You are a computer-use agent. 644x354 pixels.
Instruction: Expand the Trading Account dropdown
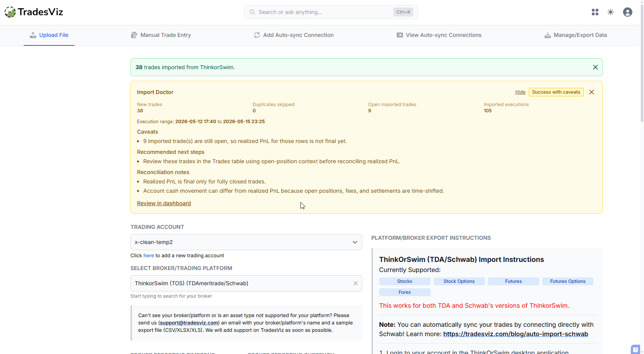tap(246, 242)
